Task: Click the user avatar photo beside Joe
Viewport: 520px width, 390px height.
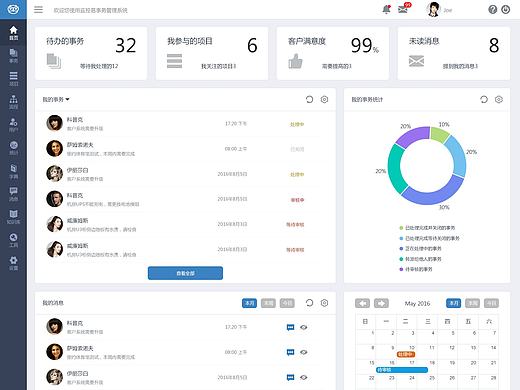Action: (433, 9)
